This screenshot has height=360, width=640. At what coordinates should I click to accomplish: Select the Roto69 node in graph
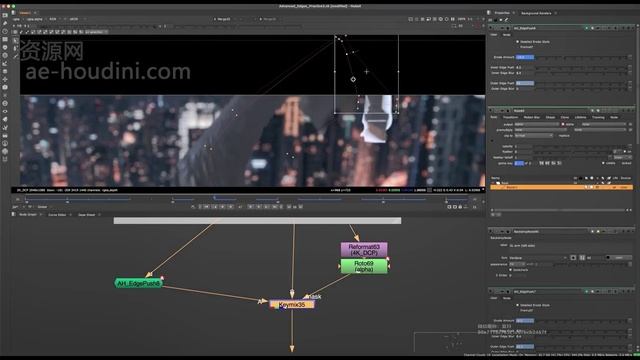[x=364, y=266]
